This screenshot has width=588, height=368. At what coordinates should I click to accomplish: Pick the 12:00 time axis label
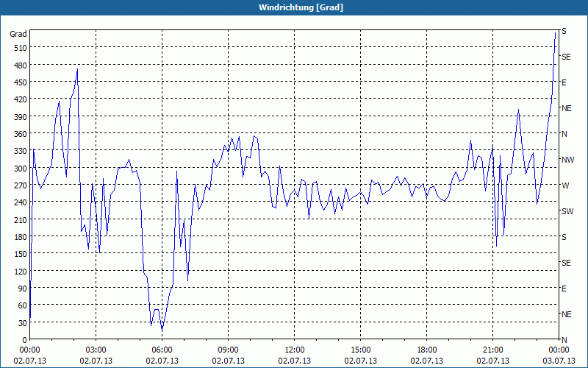click(295, 350)
